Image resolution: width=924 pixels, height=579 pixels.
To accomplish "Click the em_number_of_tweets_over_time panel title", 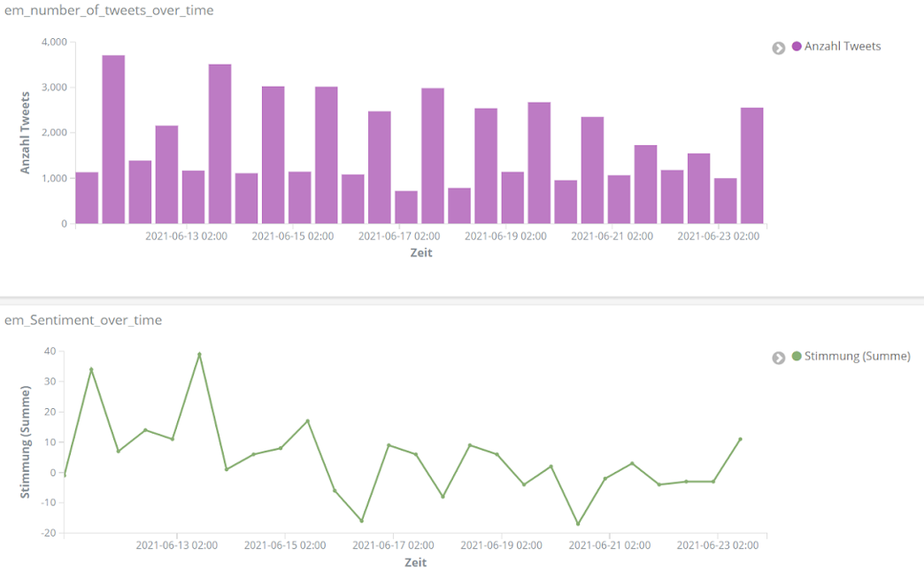I will pos(109,11).
